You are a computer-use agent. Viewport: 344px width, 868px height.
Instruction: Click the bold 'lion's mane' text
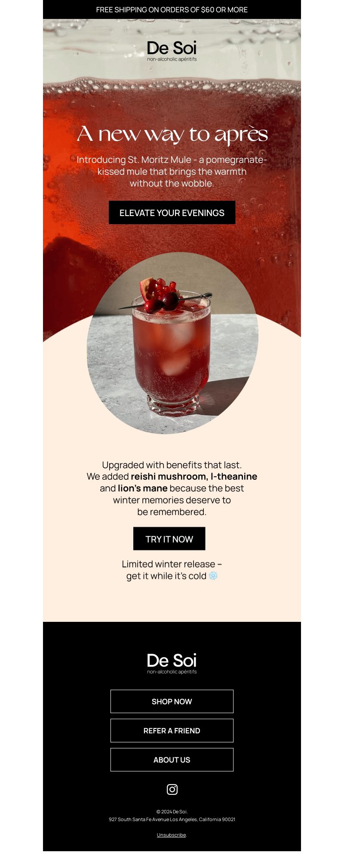[143, 488]
